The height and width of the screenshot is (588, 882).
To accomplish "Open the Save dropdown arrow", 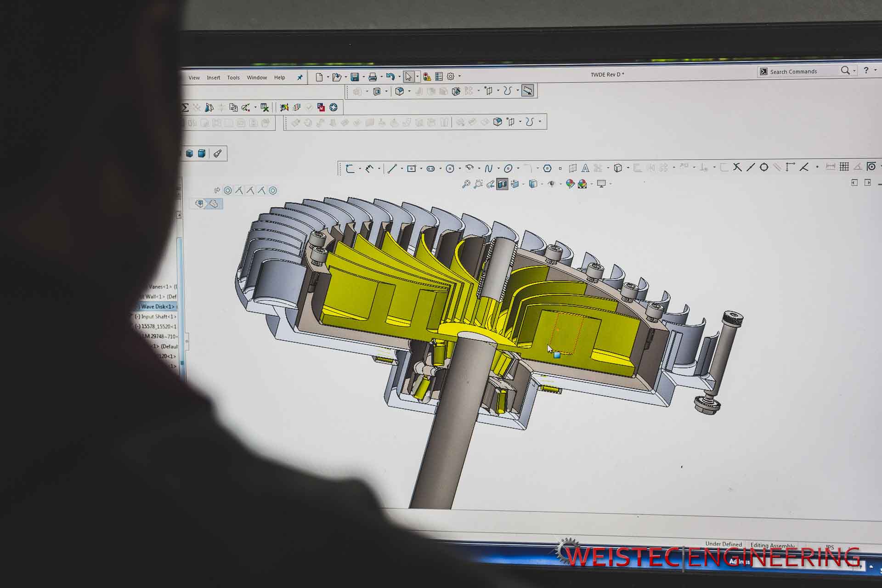I will click(363, 77).
